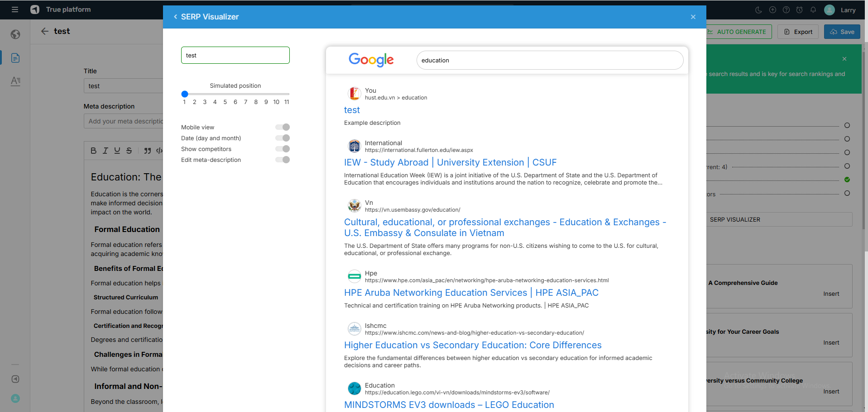Click the Save button

[842, 32]
